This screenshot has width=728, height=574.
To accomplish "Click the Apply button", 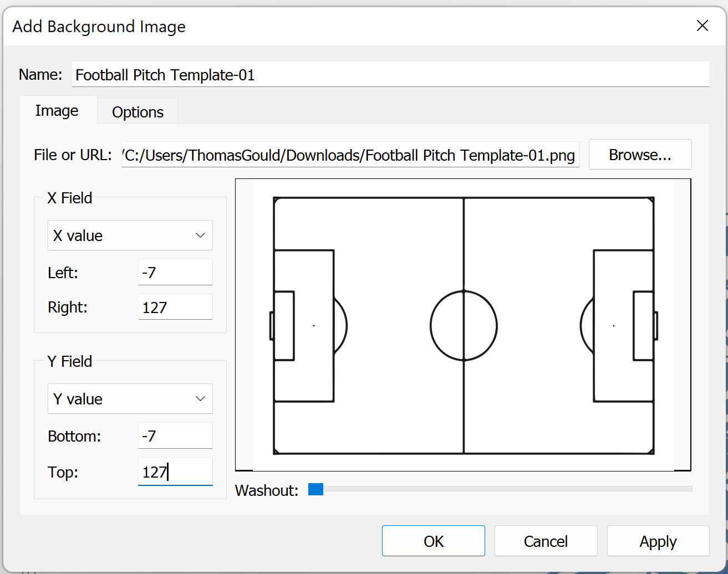I will [658, 541].
